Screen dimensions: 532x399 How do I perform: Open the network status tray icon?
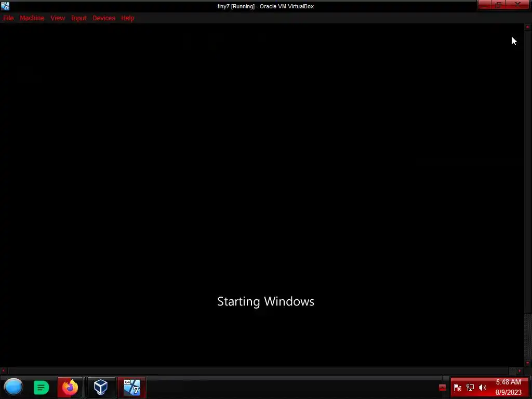(470, 388)
